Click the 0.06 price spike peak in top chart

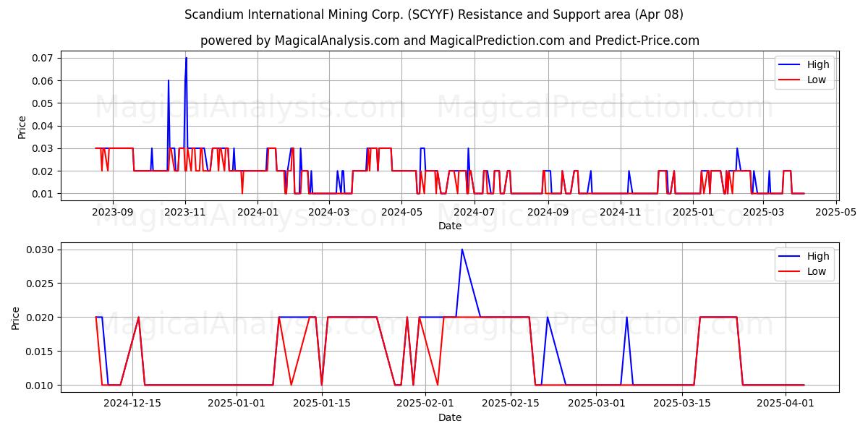pos(169,80)
